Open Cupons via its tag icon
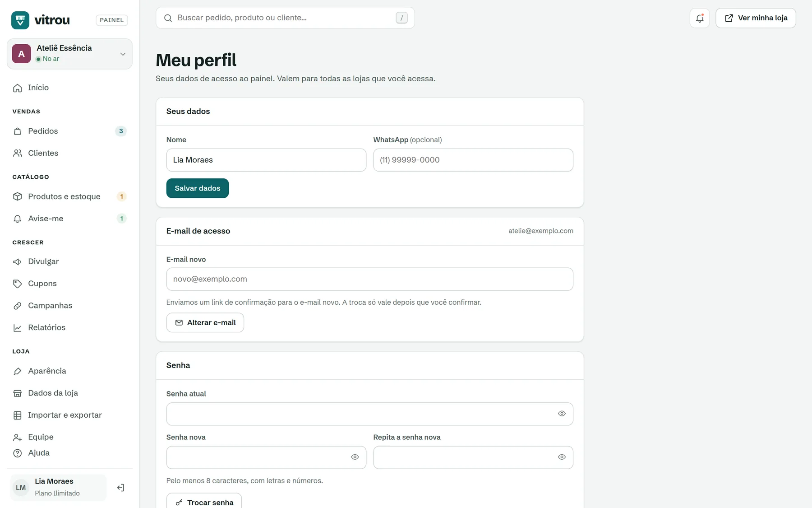 [x=18, y=284]
